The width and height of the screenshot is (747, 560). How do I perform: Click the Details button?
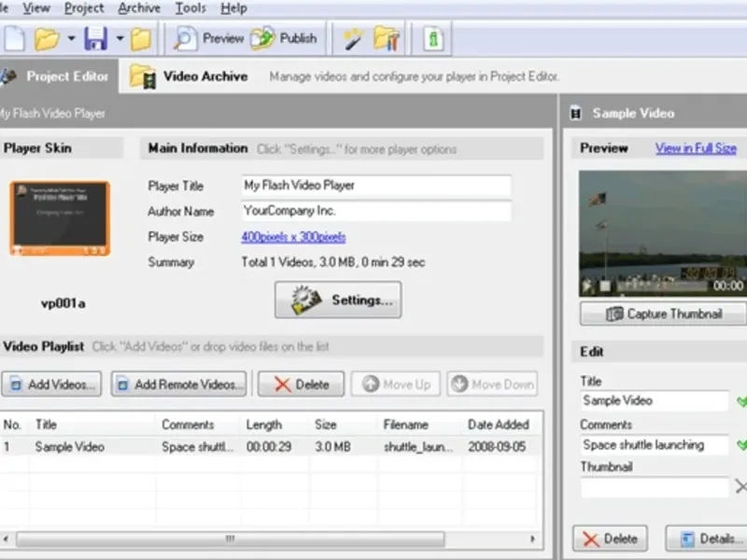click(707, 539)
